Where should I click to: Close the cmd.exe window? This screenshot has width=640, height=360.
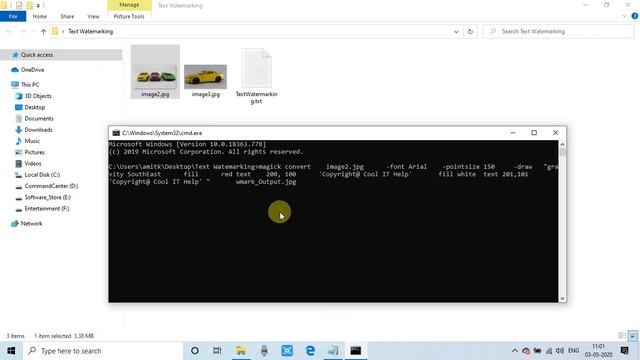coord(556,133)
